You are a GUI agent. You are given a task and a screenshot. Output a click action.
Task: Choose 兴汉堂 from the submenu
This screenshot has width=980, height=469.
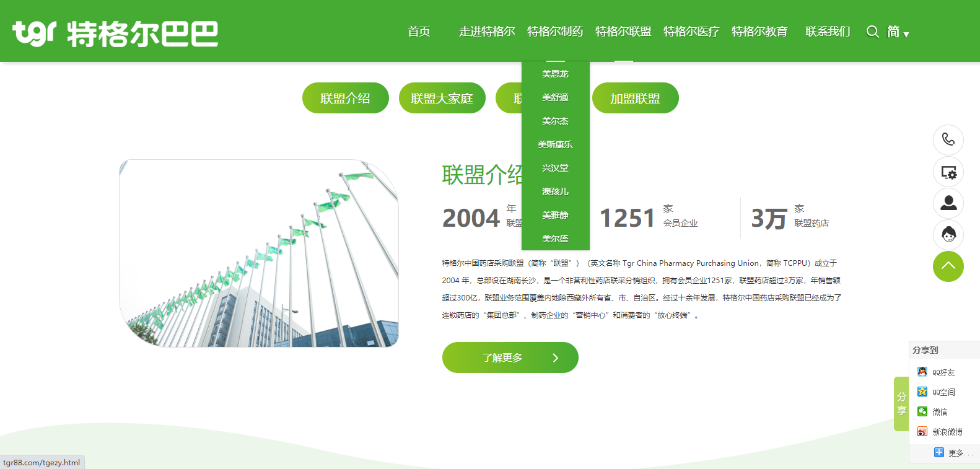(555, 168)
